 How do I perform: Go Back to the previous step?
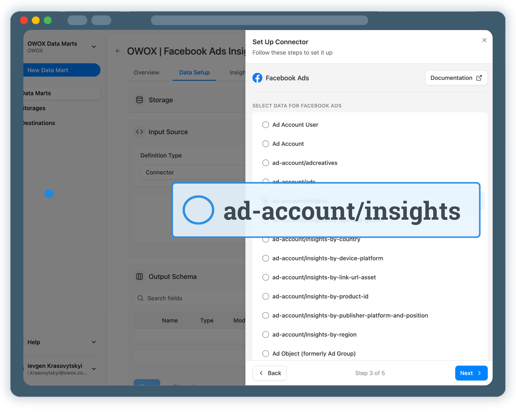(x=270, y=373)
